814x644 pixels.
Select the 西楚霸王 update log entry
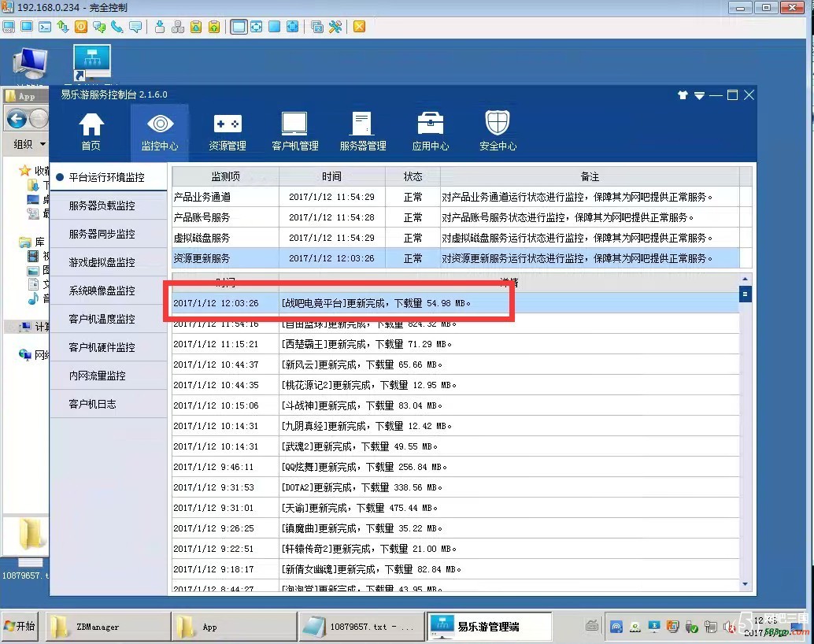click(x=456, y=344)
